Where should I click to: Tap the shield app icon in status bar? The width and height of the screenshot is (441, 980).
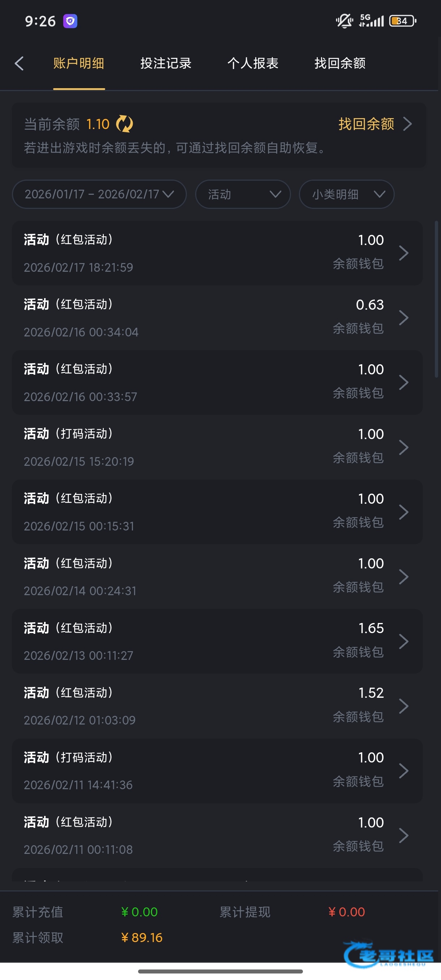tap(70, 21)
